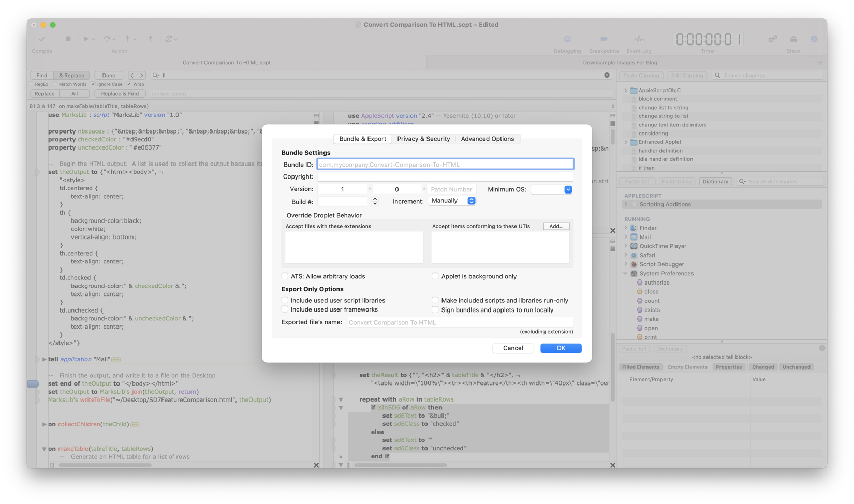Cancel the bundle settings dialog

point(513,348)
